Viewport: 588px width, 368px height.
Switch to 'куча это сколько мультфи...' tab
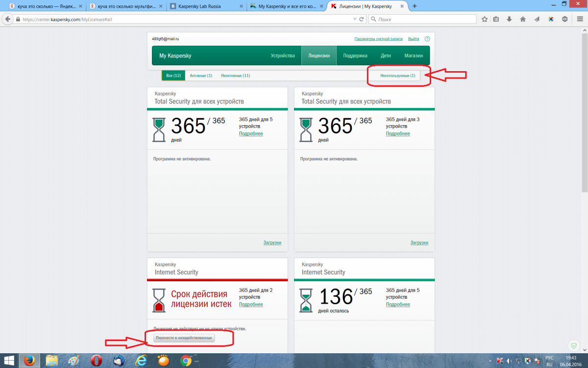[126, 6]
